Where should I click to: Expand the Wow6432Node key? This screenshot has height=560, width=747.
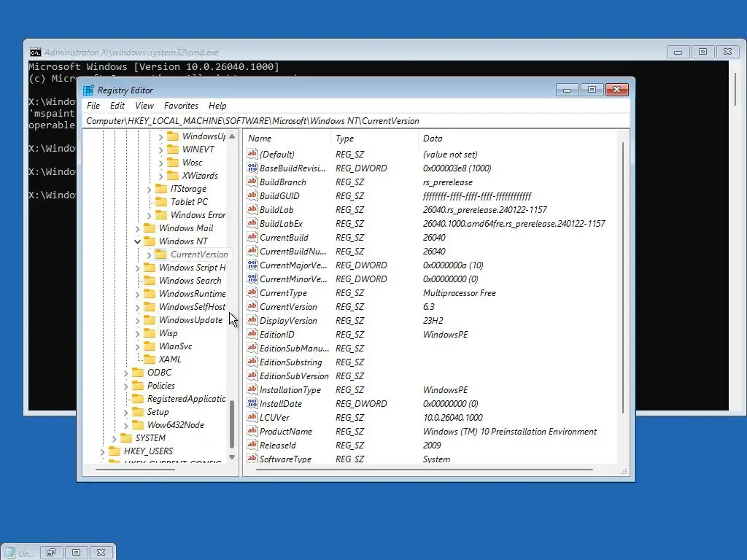point(125,425)
